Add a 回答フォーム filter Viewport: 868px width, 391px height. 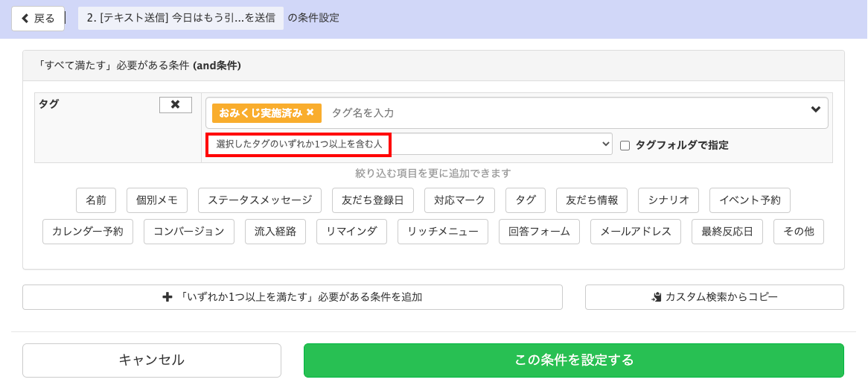coord(539,232)
